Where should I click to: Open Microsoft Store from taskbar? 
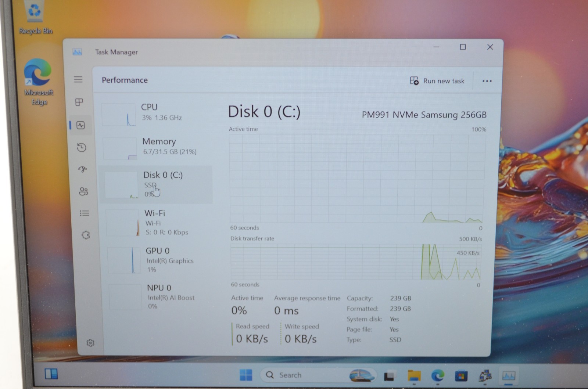pyautogui.click(x=461, y=376)
